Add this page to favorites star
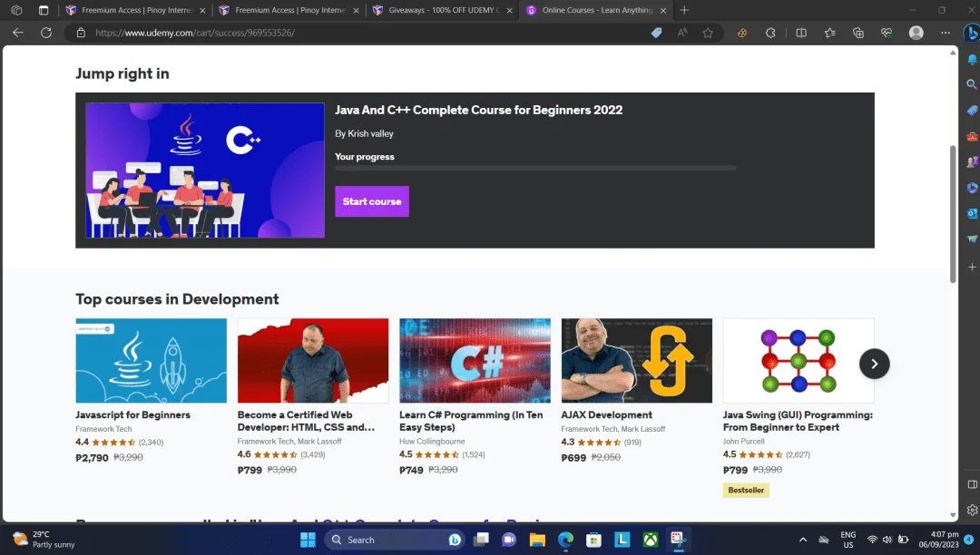 click(708, 33)
